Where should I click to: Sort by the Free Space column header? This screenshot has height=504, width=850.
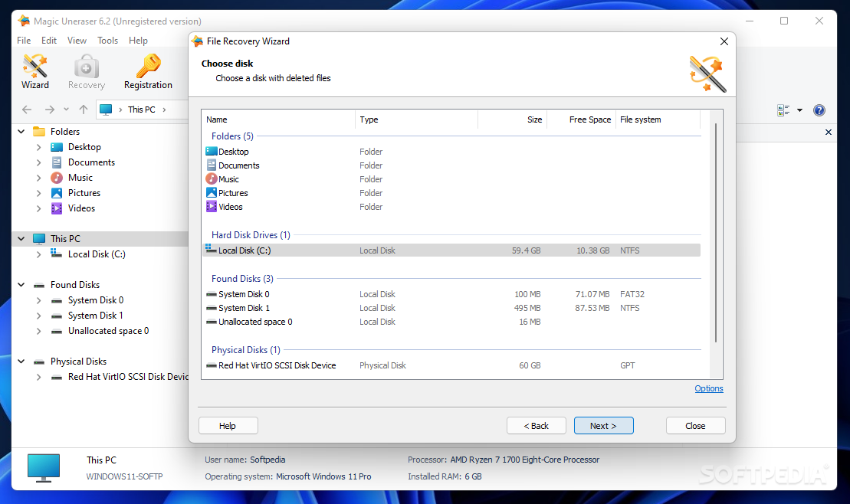(x=581, y=119)
